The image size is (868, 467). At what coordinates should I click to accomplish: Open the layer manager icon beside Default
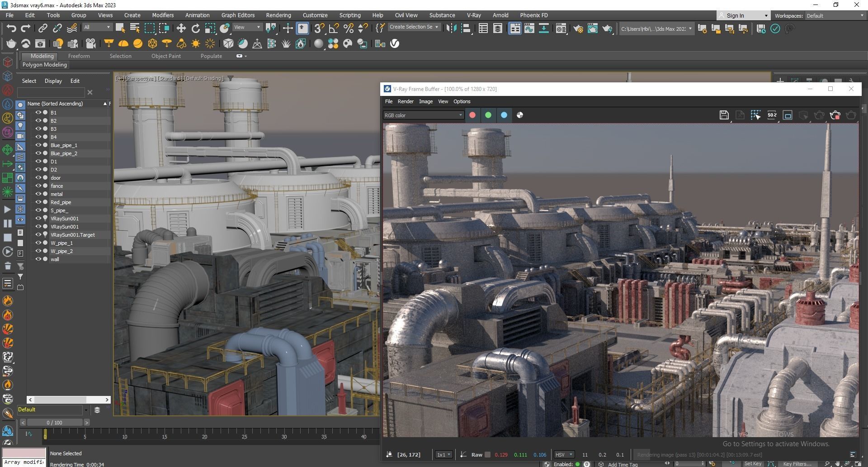coord(97,410)
